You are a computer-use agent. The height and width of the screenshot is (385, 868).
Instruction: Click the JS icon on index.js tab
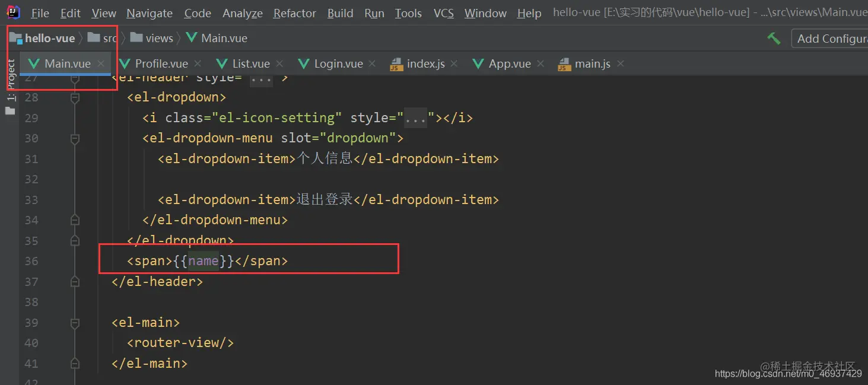(x=396, y=64)
